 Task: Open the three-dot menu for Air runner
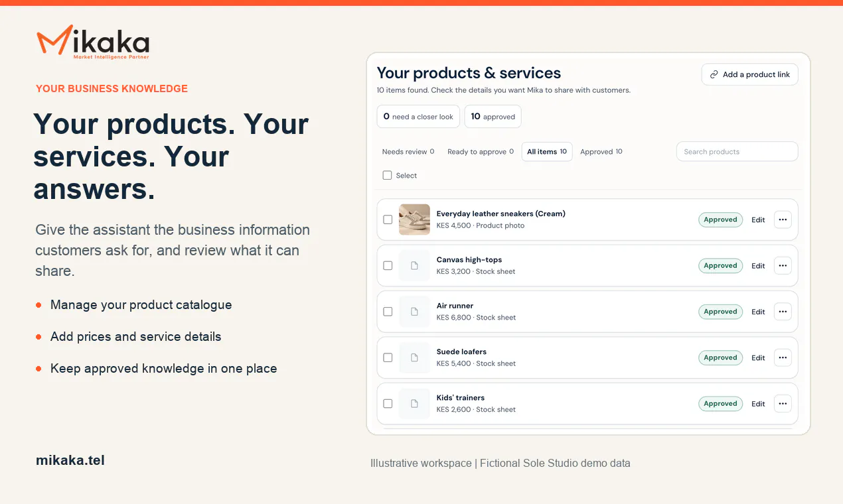pyautogui.click(x=783, y=312)
